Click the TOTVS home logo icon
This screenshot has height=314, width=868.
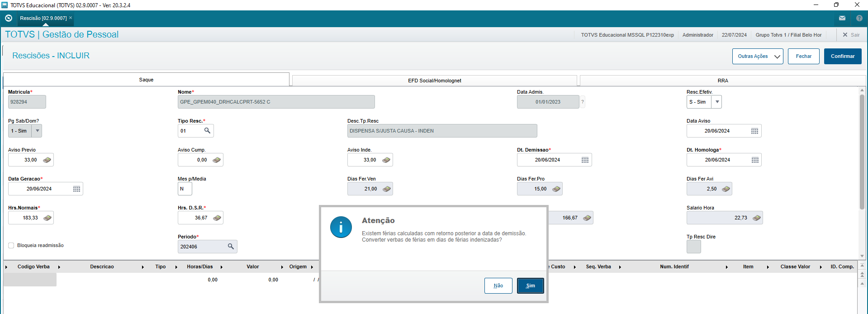pos(8,18)
